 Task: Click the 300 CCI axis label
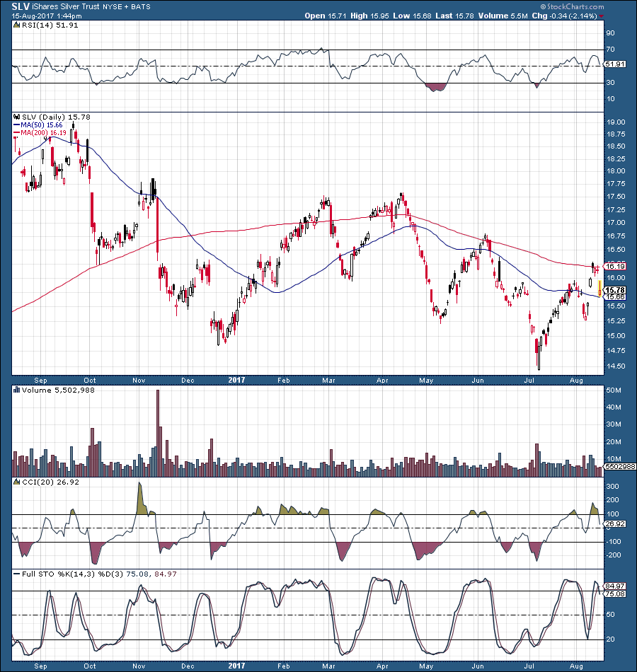pos(613,487)
